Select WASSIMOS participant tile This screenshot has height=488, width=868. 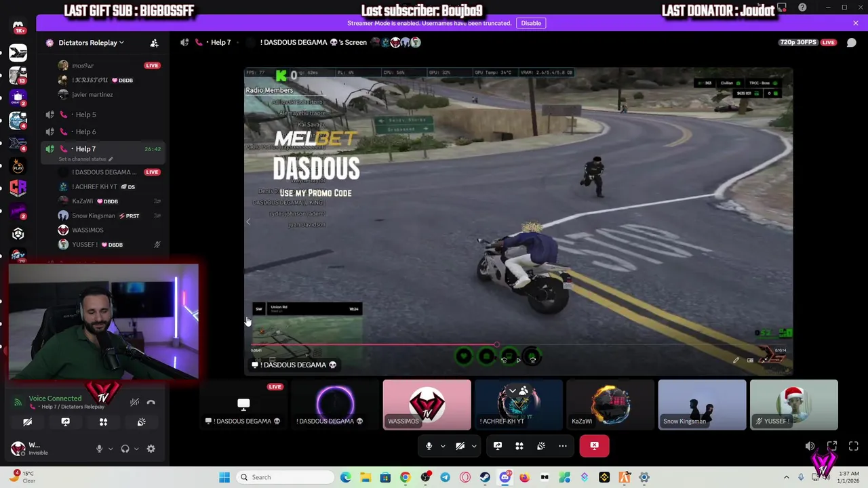(427, 405)
